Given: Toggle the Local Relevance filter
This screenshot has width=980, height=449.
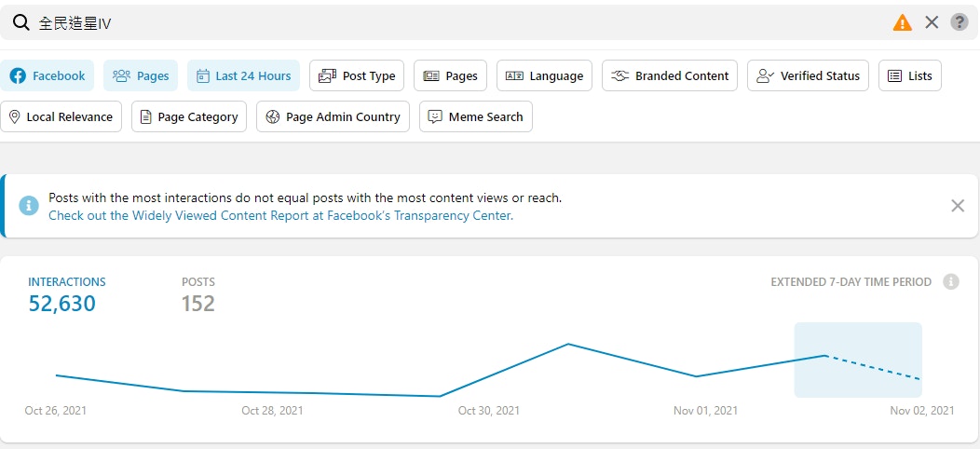Looking at the screenshot, I should click(x=61, y=117).
